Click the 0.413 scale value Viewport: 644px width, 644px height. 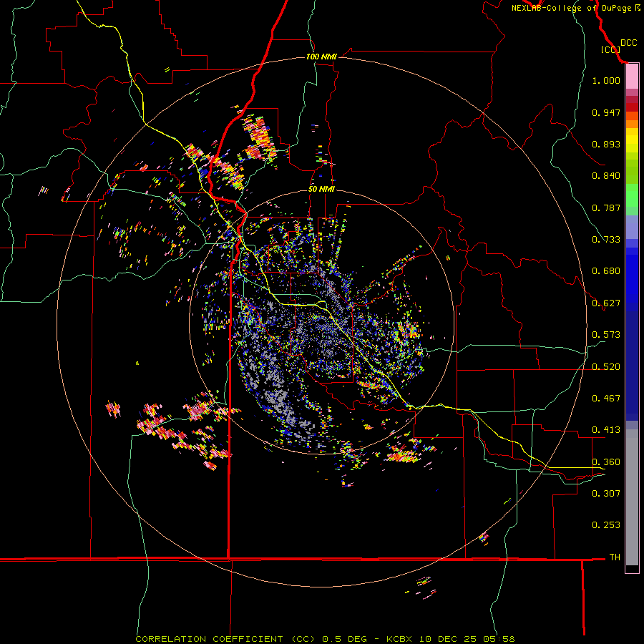pyautogui.click(x=606, y=430)
